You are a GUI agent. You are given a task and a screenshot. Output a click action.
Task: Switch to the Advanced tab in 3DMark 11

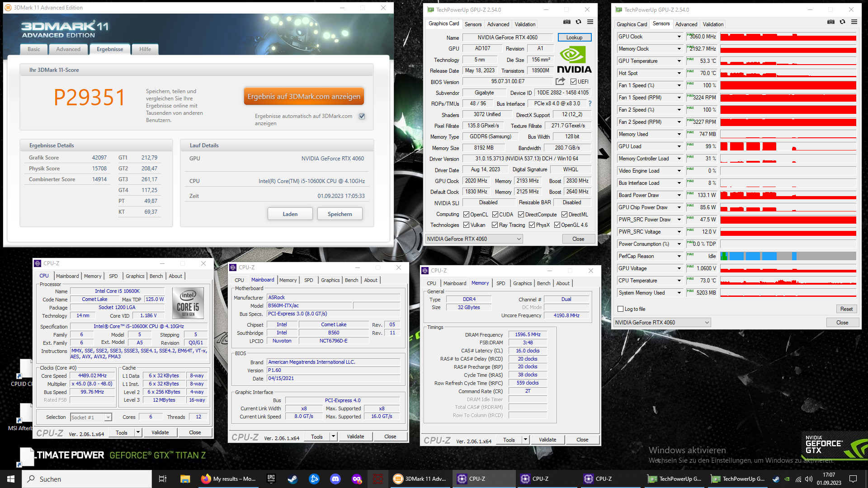click(x=68, y=49)
